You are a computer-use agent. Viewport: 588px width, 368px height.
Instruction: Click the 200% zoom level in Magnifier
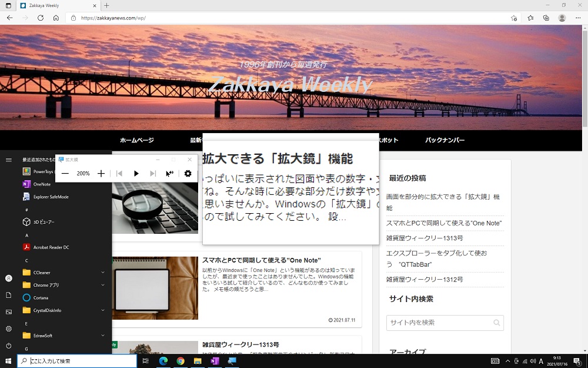pos(83,174)
